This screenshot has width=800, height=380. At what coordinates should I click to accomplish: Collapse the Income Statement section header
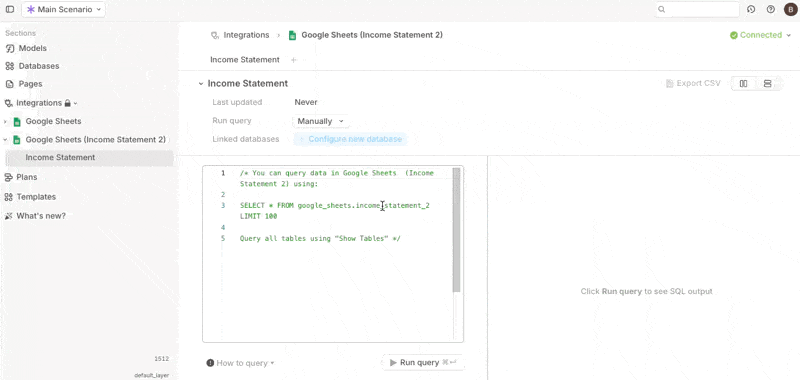pos(201,84)
